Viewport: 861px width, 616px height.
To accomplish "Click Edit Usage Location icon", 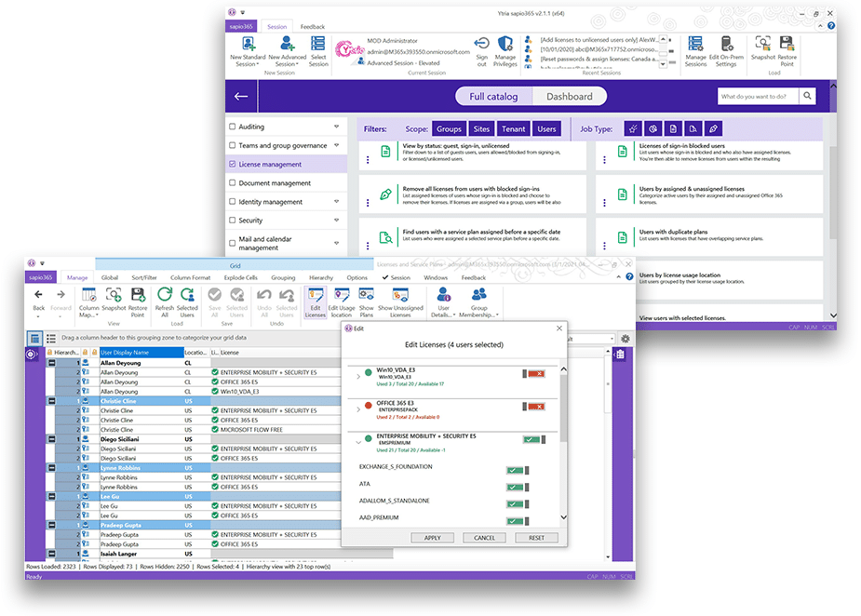I will point(342,295).
